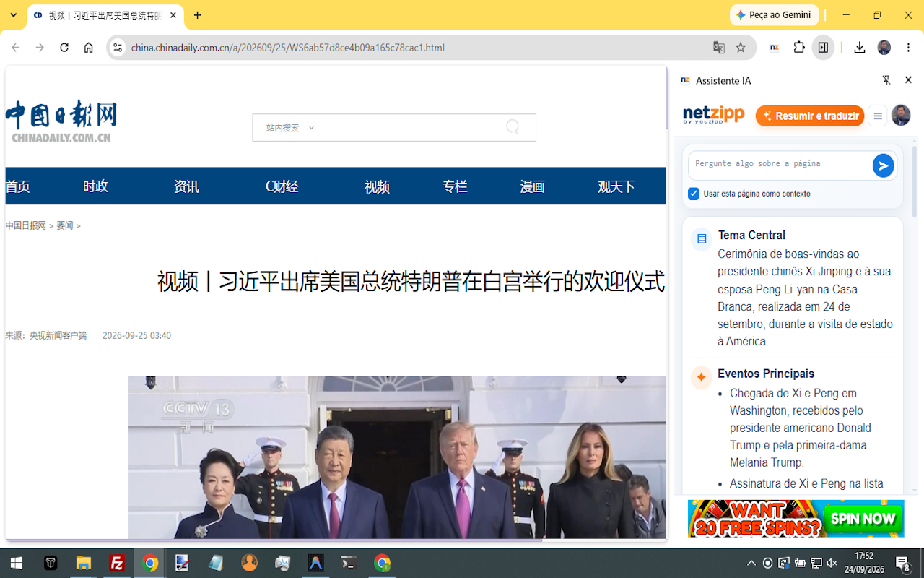Image resolution: width=924 pixels, height=578 pixels.
Task: View site information icon in address bar
Action: pos(118,48)
